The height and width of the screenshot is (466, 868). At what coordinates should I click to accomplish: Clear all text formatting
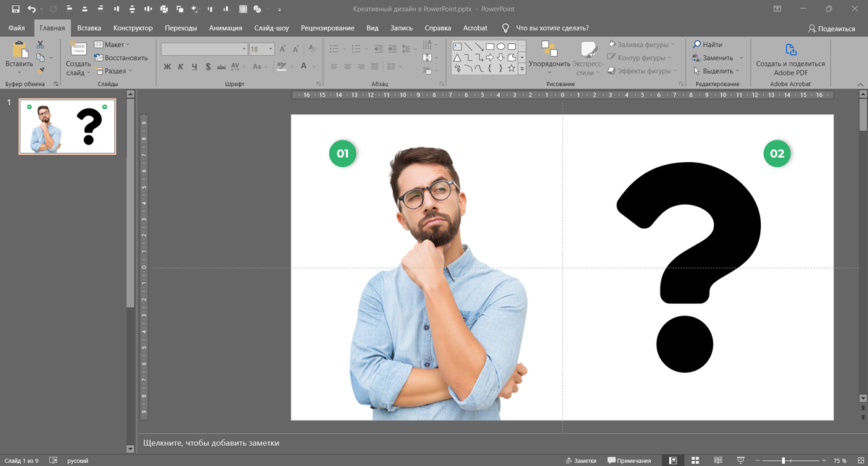point(314,49)
